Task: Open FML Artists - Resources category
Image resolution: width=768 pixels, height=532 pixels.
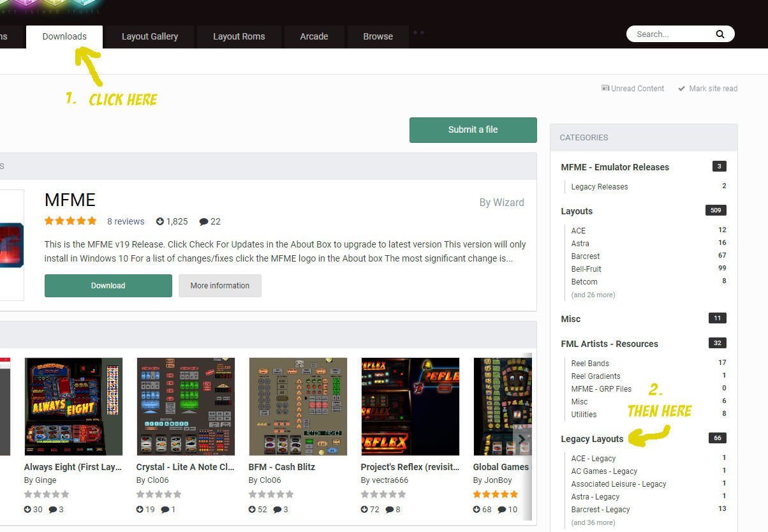Action: click(609, 344)
